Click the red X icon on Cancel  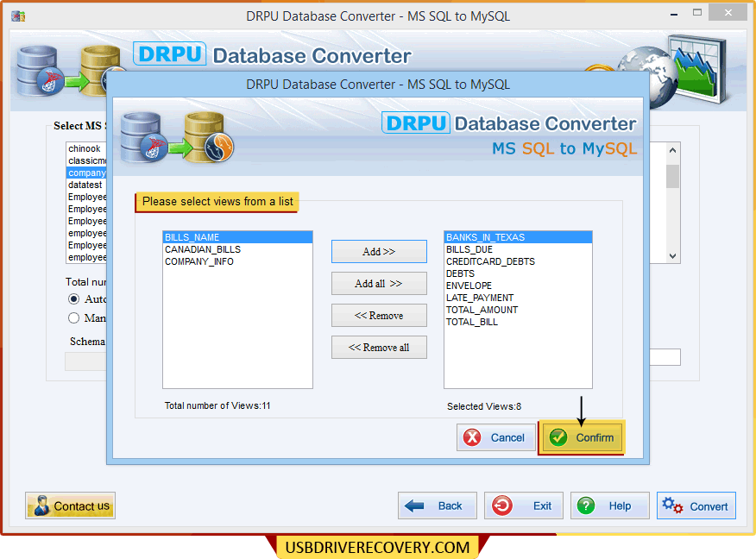click(472, 437)
